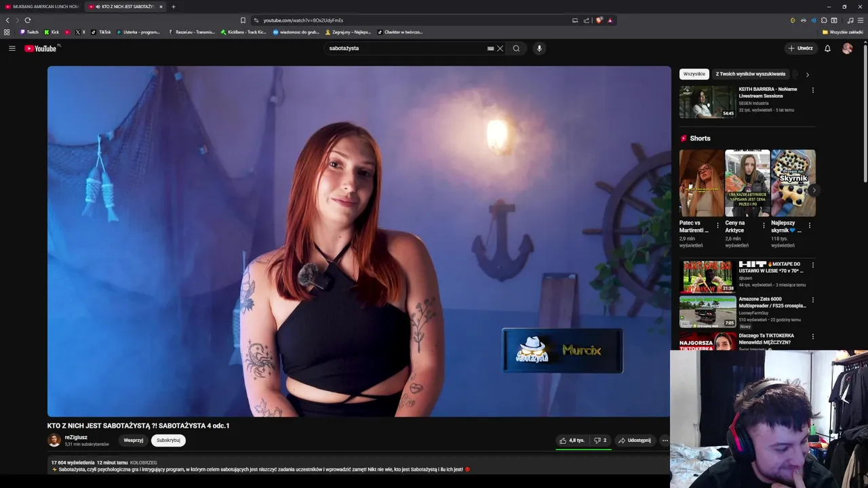
Task: Open the KickBans - Track Kic bookmark
Action: click(x=243, y=32)
